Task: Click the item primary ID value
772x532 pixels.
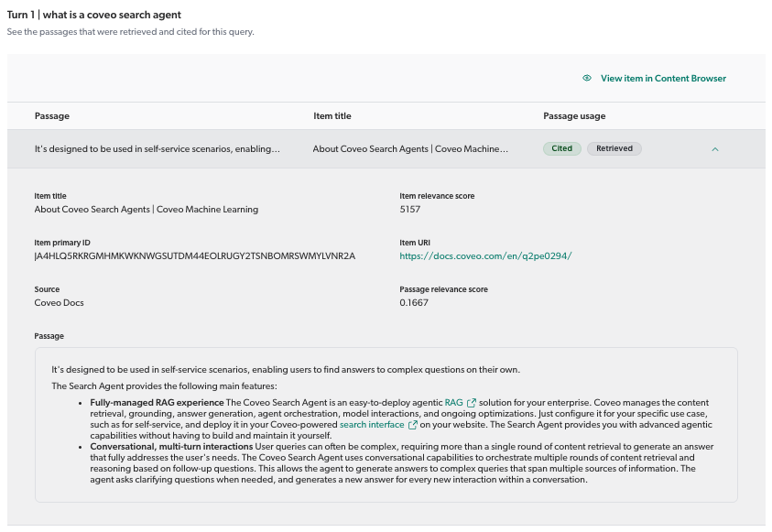Action: click(x=194, y=255)
